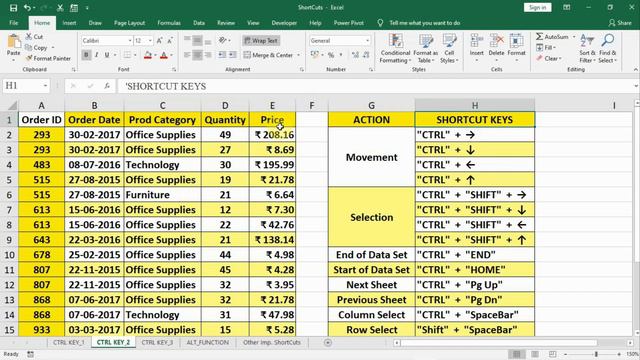Pick the red font color A
This screenshot has width=640, height=360.
click(x=164, y=55)
